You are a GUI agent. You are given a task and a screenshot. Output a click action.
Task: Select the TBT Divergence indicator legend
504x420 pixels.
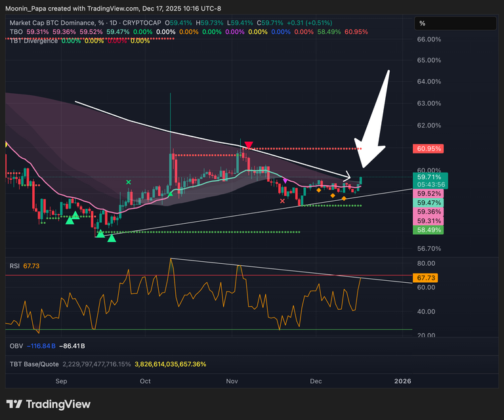tap(33, 41)
